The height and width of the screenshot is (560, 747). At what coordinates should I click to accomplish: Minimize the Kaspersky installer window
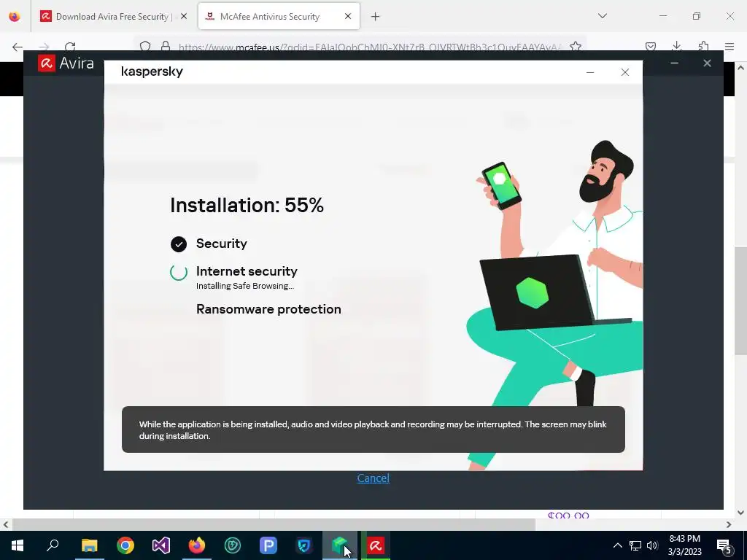(590, 72)
